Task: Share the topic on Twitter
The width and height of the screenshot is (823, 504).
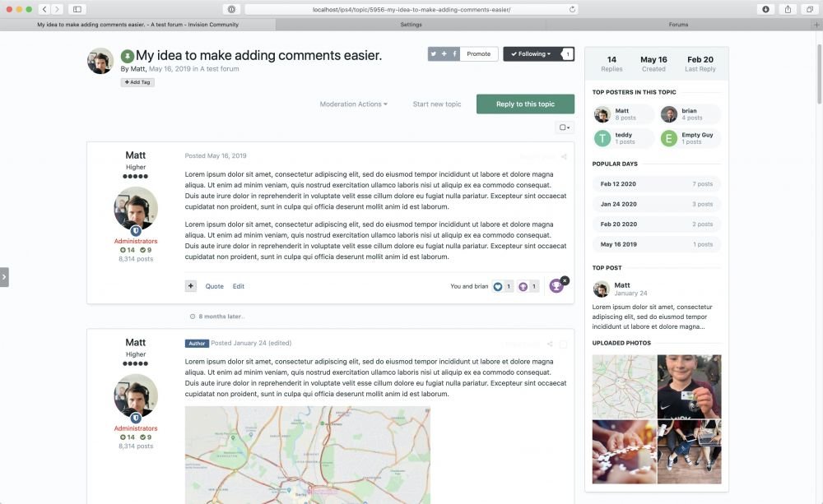Action: 434,54
